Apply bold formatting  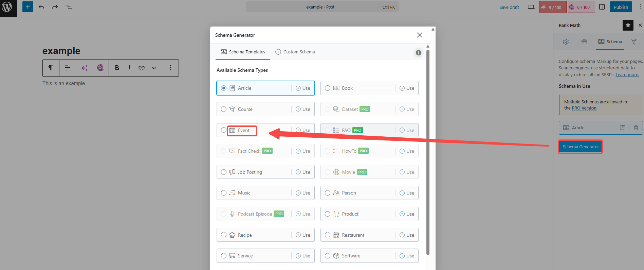click(x=117, y=68)
